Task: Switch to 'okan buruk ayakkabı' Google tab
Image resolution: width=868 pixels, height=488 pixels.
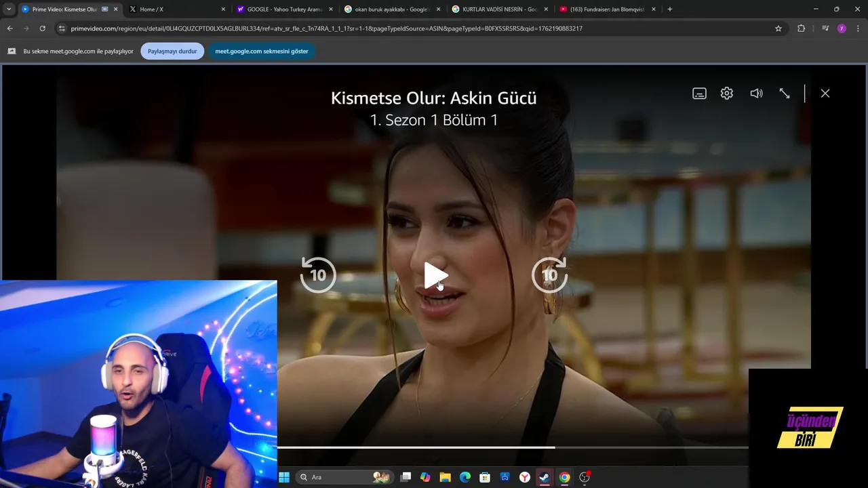Action: tap(392, 9)
